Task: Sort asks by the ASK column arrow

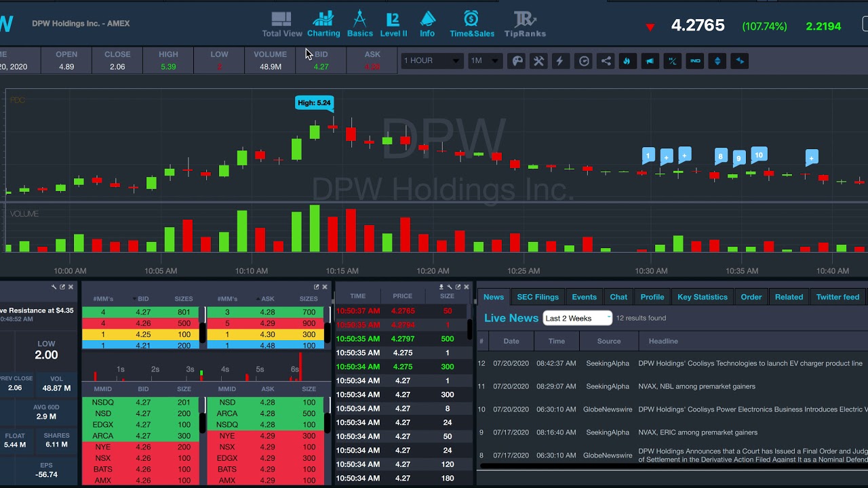Action: (258, 299)
